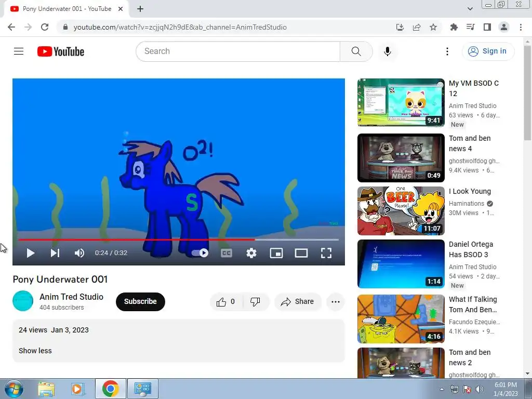Mute the video volume speaker icon
The height and width of the screenshot is (399, 532).
[79, 253]
